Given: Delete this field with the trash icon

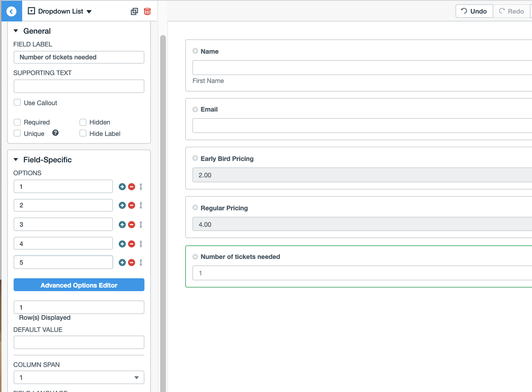Looking at the screenshot, I should coord(147,11).
